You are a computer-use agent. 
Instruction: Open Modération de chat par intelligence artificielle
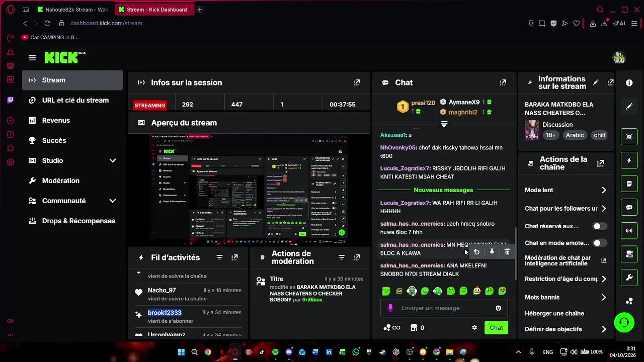pyautogui.click(x=566, y=260)
